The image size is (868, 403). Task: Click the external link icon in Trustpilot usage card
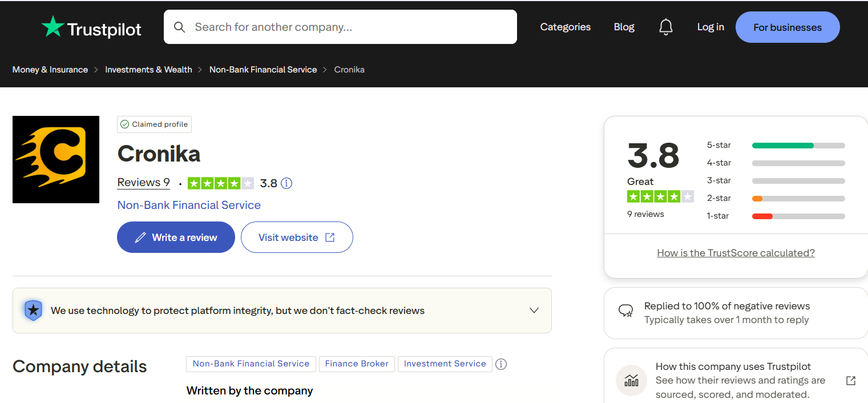tap(850, 380)
